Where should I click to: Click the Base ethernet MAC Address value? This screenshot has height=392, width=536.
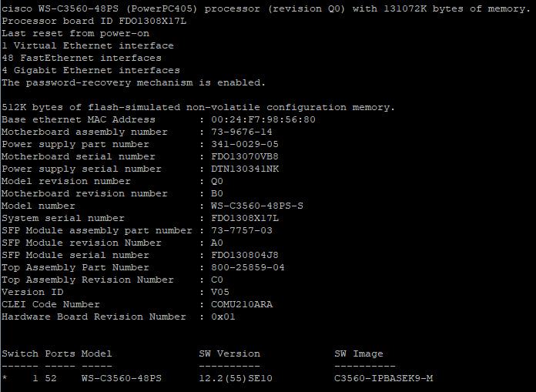point(263,119)
